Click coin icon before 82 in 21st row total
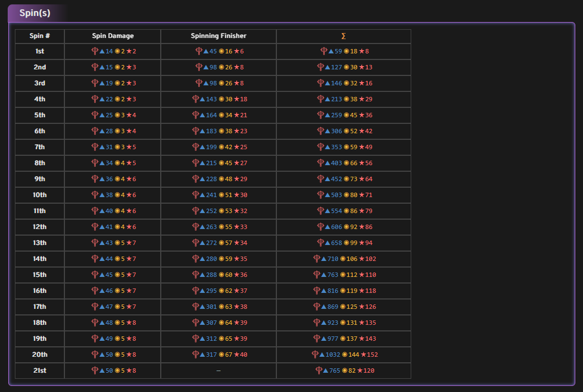The image size is (583, 392). tap(344, 371)
